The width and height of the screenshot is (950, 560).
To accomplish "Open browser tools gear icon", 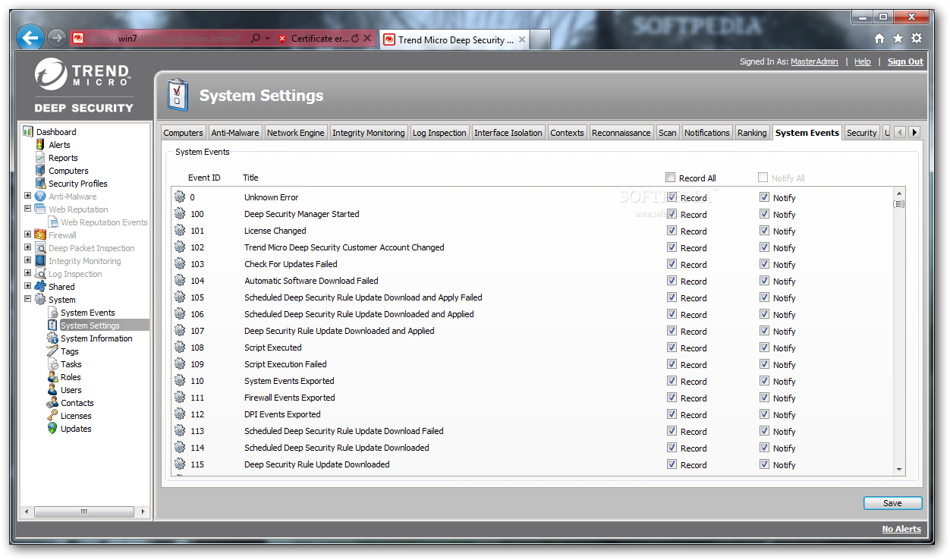I will pos(917,39).
